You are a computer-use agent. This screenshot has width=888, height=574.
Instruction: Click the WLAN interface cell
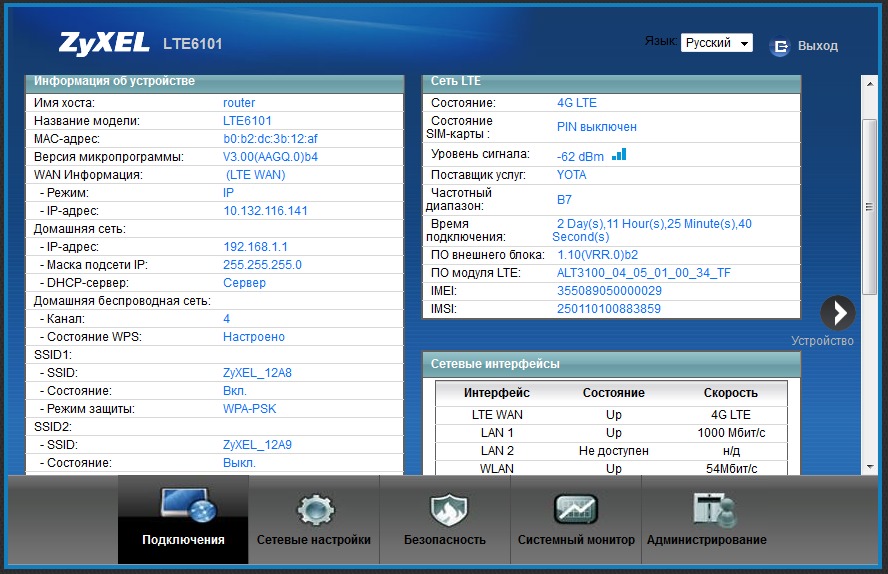pos(497,469)
